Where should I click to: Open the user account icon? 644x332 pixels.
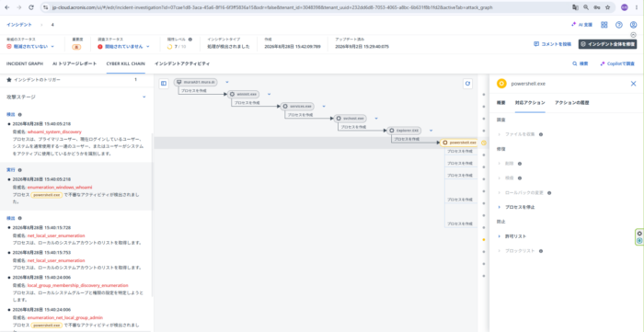tap(633, 25)
